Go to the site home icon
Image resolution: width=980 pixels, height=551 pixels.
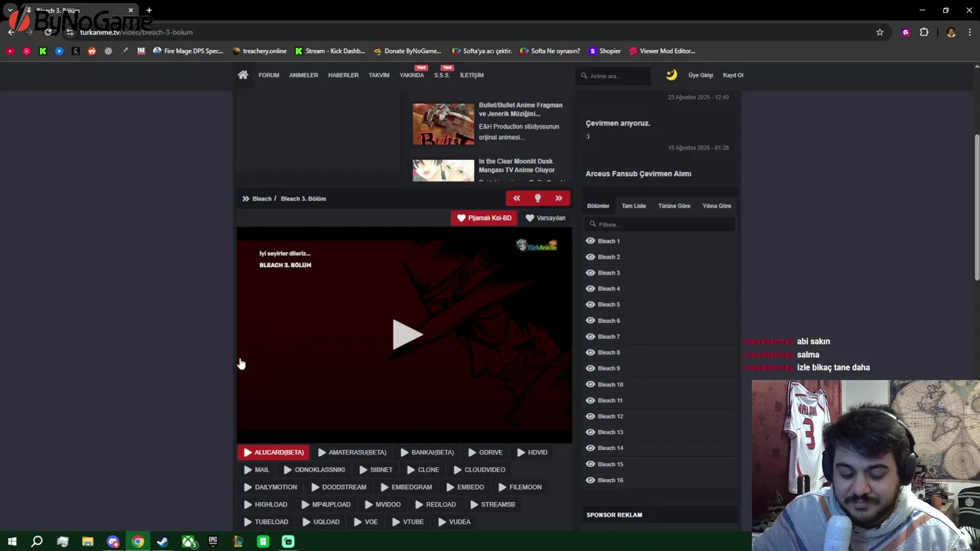[243, 75]
